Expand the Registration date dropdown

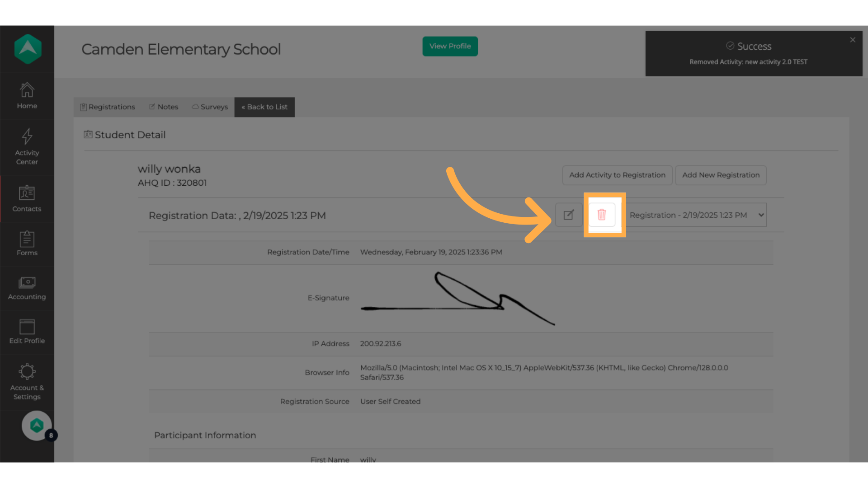696,215
